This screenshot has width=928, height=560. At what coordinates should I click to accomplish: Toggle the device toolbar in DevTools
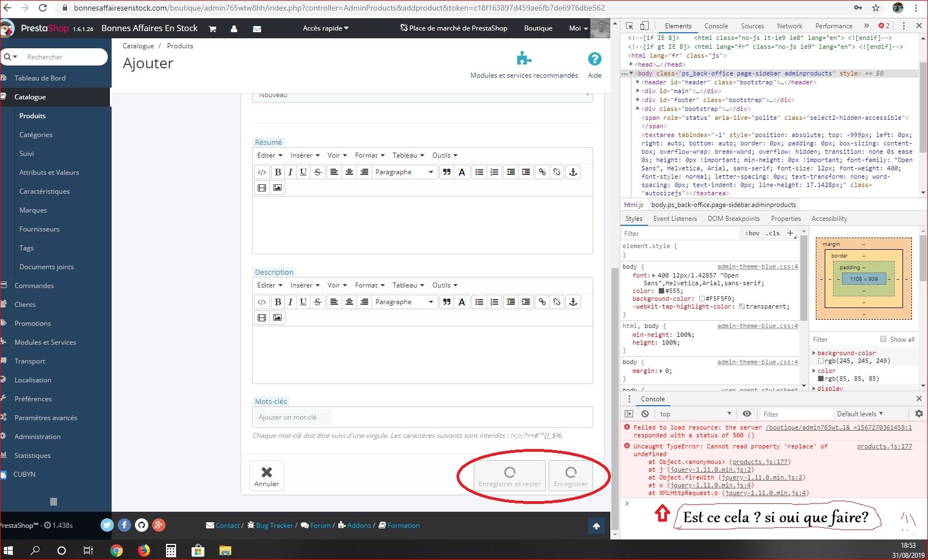(644, 26)
